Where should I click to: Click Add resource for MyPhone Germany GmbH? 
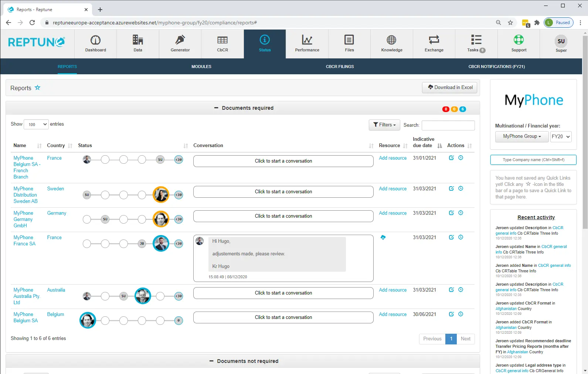coord(392,213)
